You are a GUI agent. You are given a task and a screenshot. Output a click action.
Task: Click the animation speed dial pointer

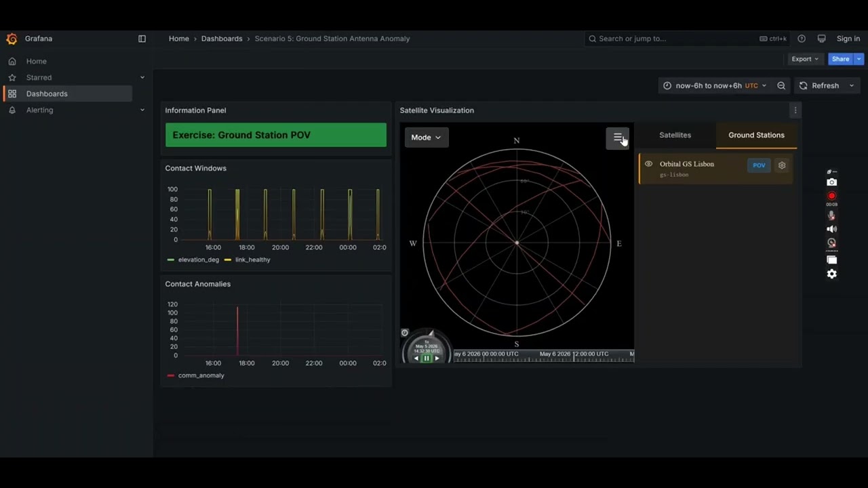coord(431,333)
